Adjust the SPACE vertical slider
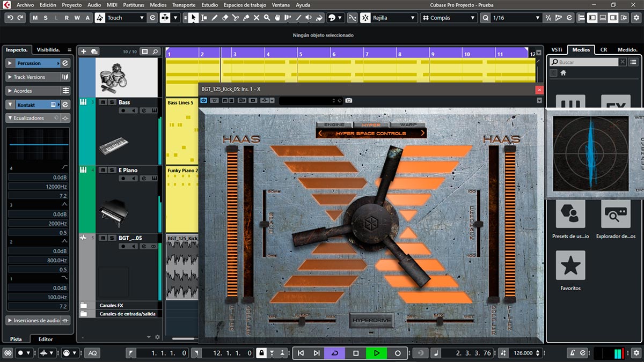Viewport: 644px width, 362px height. [x=264, y=224]
